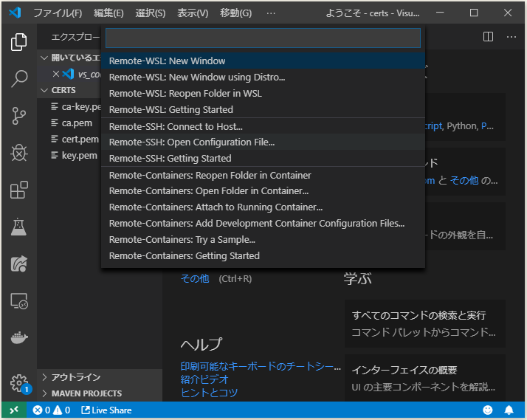The height and width of the screenshot is (420, 527).
Task: Collapse the open editors section chevron
Action: click(x=44, y=58)
